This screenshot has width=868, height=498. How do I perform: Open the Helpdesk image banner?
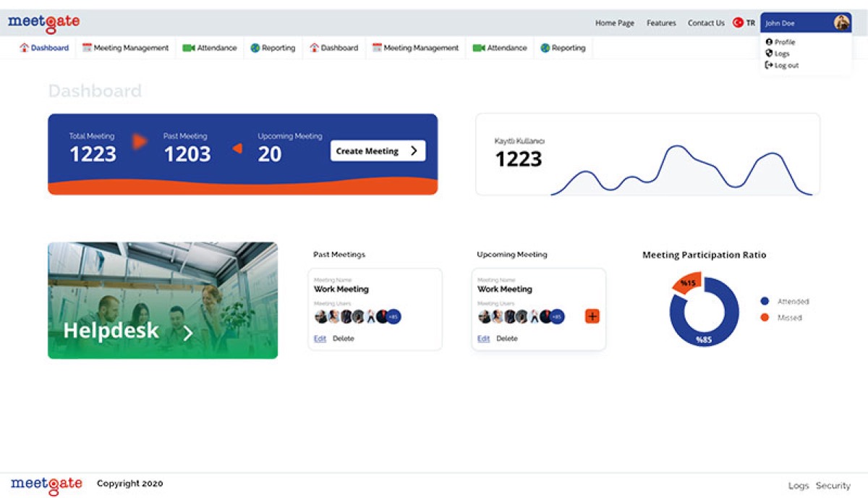pos(163,300)
